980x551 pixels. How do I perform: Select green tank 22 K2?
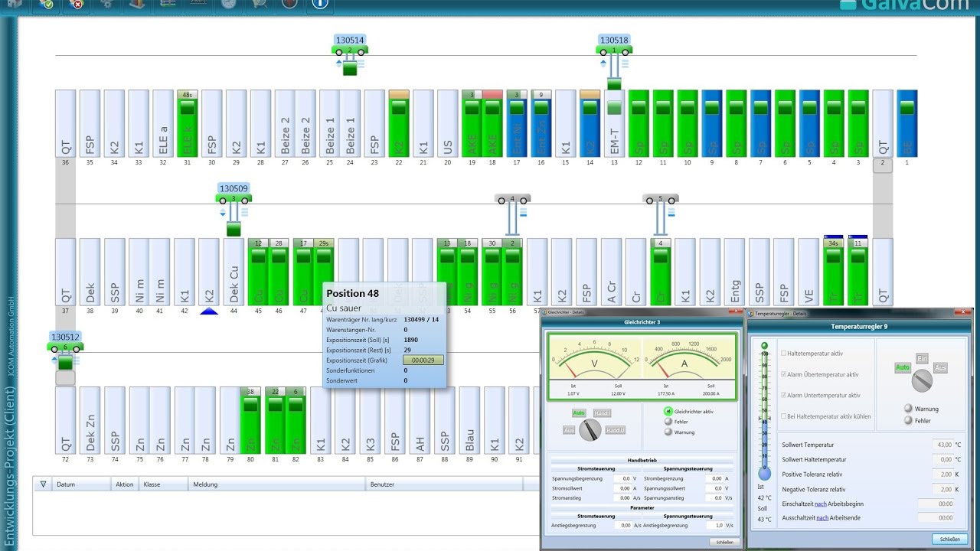click(399, 124)
